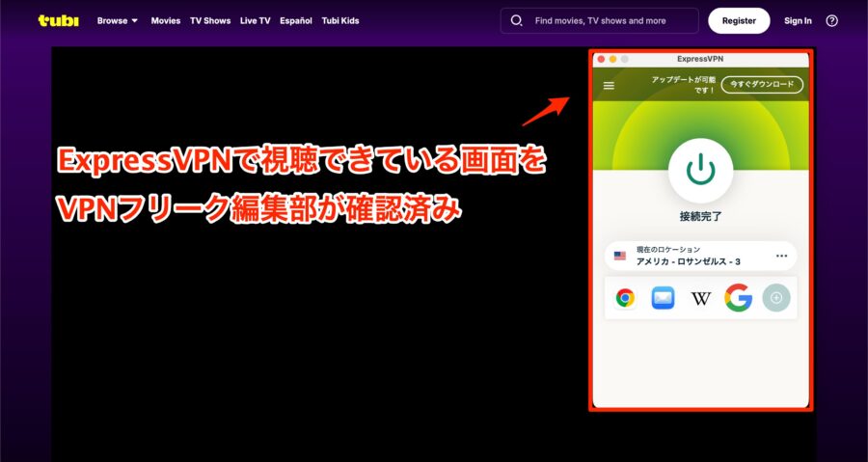Open the Español section
868x462 pixels.
pos(296,20)
